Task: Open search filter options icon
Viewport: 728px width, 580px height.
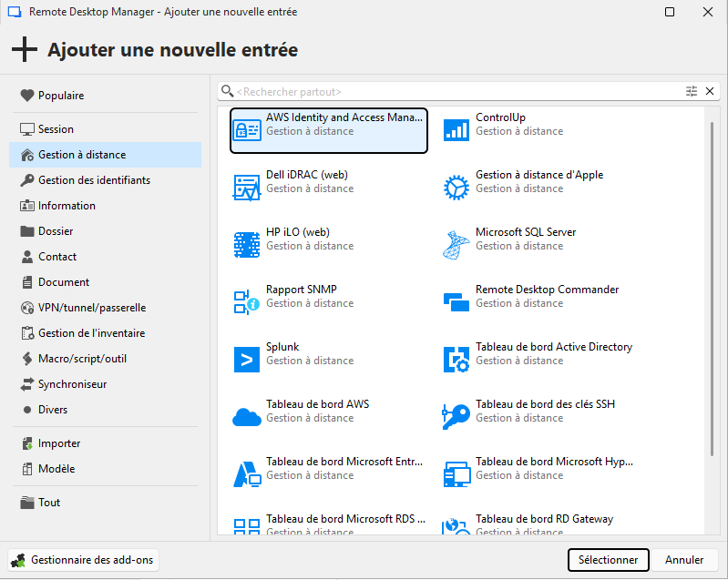Action: tap(692, 91)
